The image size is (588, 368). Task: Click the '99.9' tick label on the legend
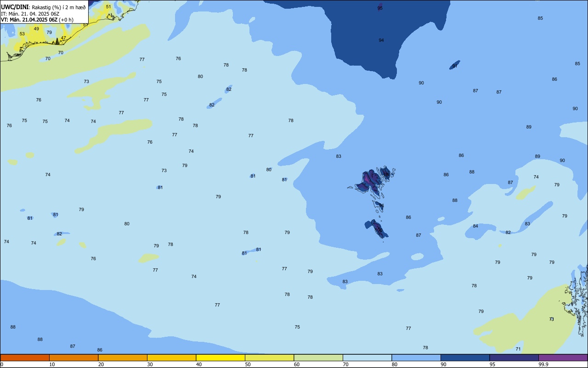(x=543, y=364)
